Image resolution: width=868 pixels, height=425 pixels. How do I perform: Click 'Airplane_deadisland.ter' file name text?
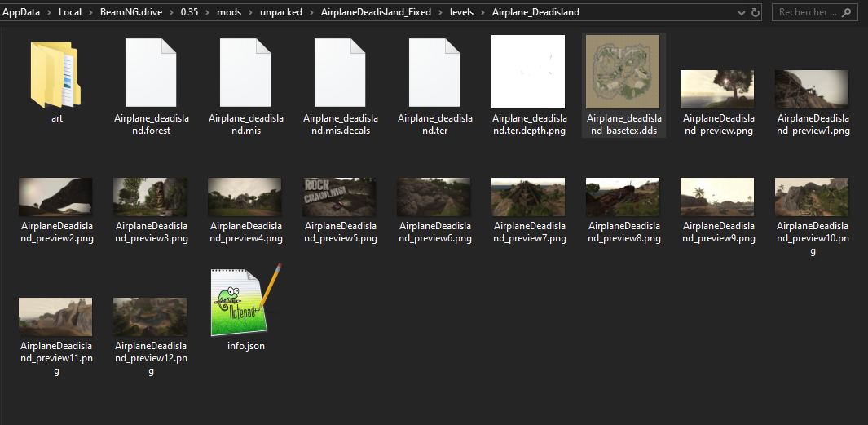pyautogui.click(x=435, y=125)
